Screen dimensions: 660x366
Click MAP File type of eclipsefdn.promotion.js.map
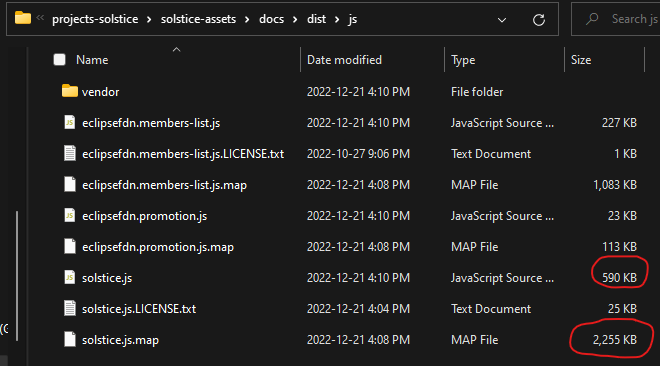coord(474,247)
